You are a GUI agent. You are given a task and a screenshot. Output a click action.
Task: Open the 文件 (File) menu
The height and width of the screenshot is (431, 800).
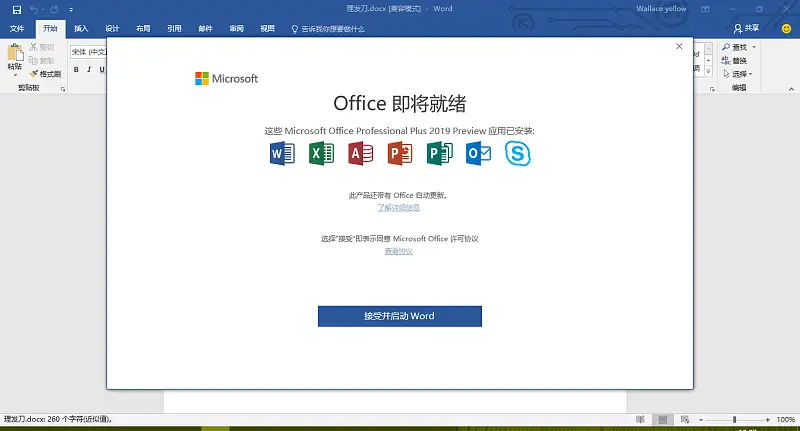pyautogui.click(x=17, y=29)
